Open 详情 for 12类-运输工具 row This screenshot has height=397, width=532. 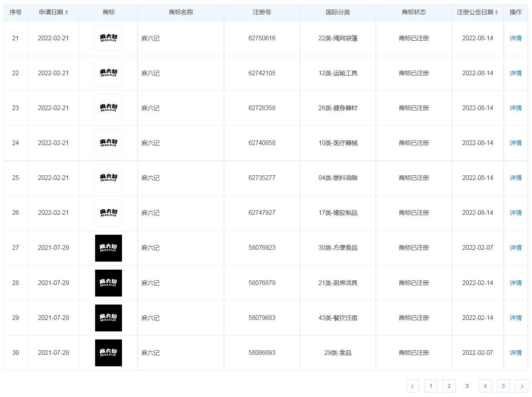[516, 73]
